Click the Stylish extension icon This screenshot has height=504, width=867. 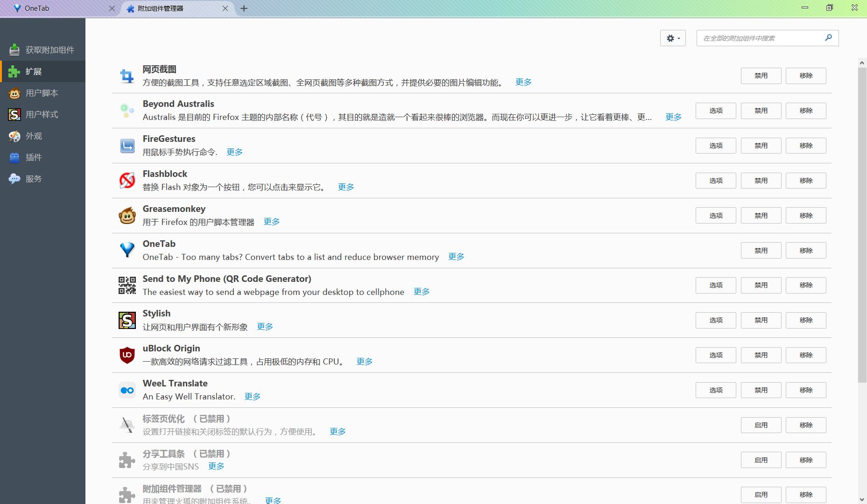pos(127,320)
